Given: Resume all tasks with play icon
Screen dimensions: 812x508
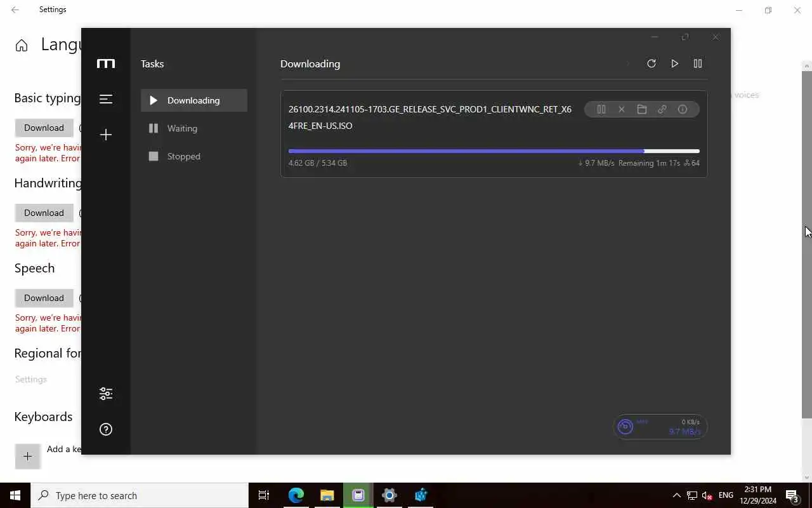Looking at the screenshot, I should [x=674, y=63].
